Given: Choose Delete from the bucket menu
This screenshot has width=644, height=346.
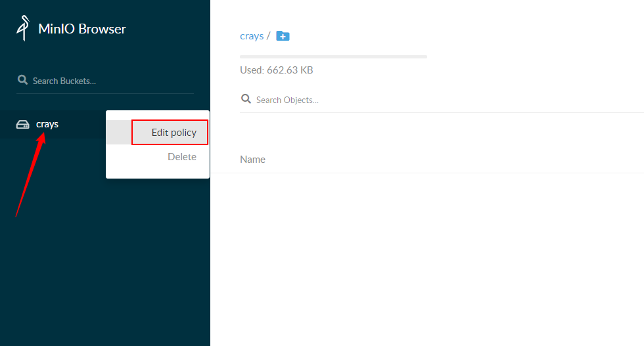Looking at the screenshot, I should pyautogui.click(x=158, y=157).
